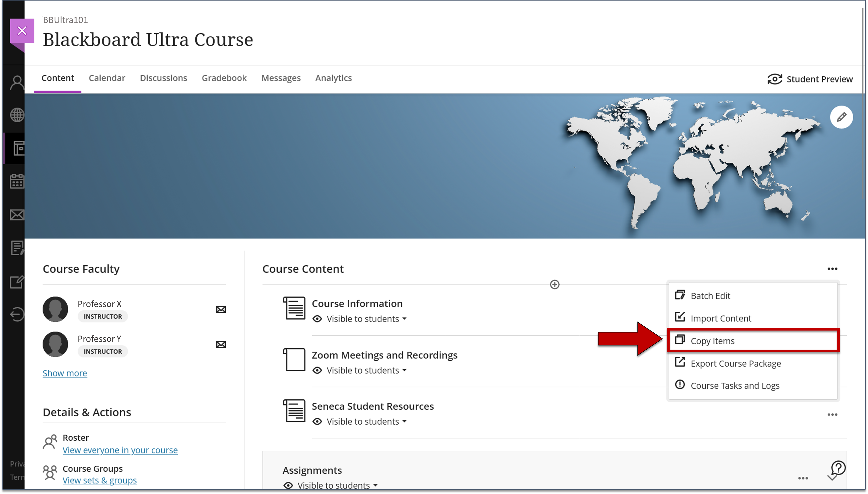Expand the Assignments visibility dropdown

coord(375,485)
